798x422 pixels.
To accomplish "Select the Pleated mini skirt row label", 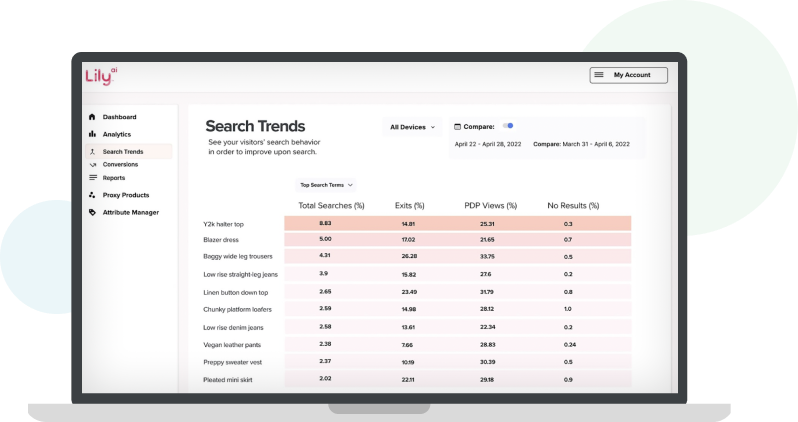I will tap(227, 380).
